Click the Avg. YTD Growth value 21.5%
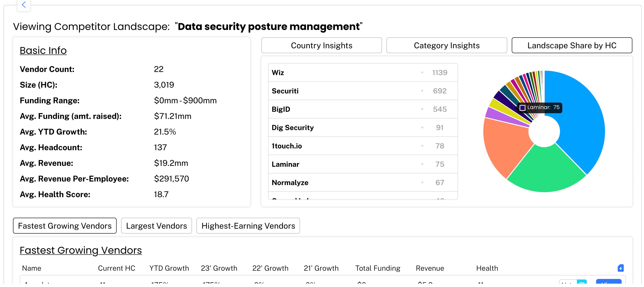 coord(165,132)
